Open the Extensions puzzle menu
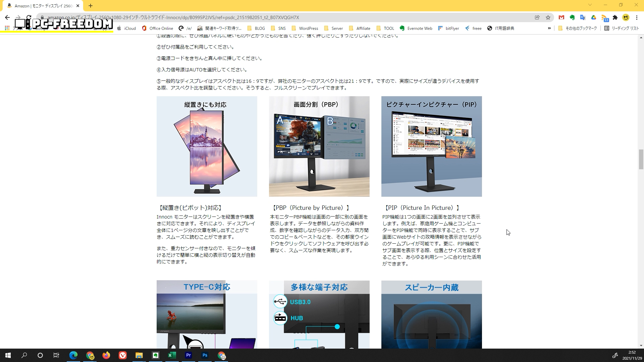Screen dimensions: 644x362 point(615,17)
